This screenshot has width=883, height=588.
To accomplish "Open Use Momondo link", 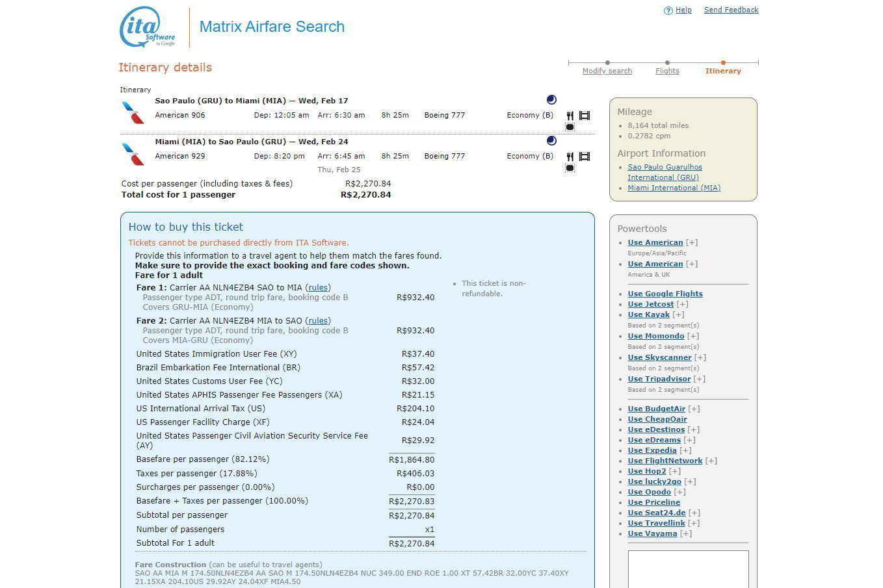I will click(656, 336).
